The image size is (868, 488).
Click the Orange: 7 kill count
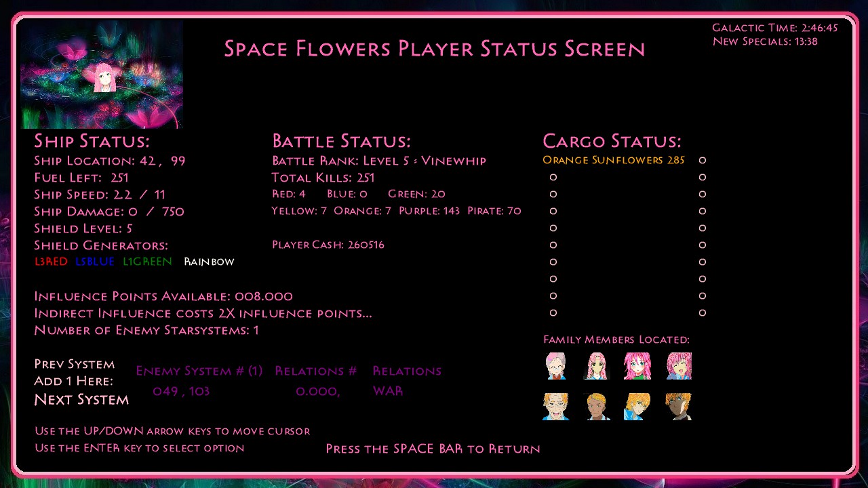(x=362, y=211)
